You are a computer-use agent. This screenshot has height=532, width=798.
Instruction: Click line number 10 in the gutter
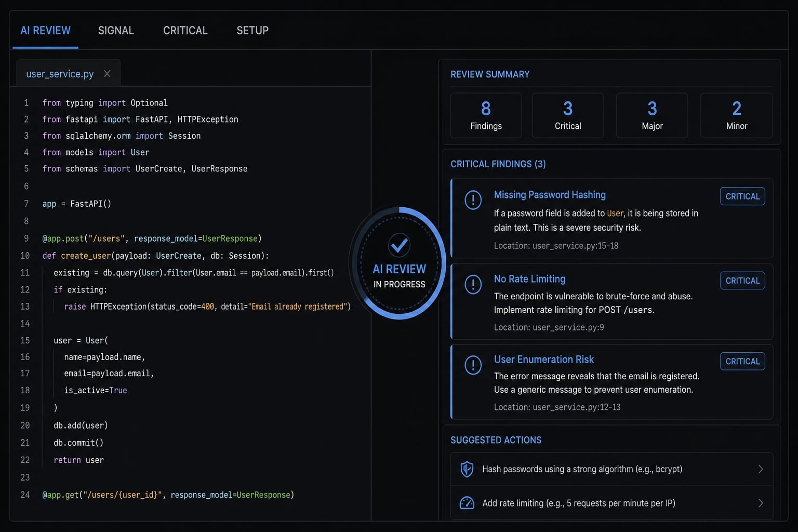(25, 256)
